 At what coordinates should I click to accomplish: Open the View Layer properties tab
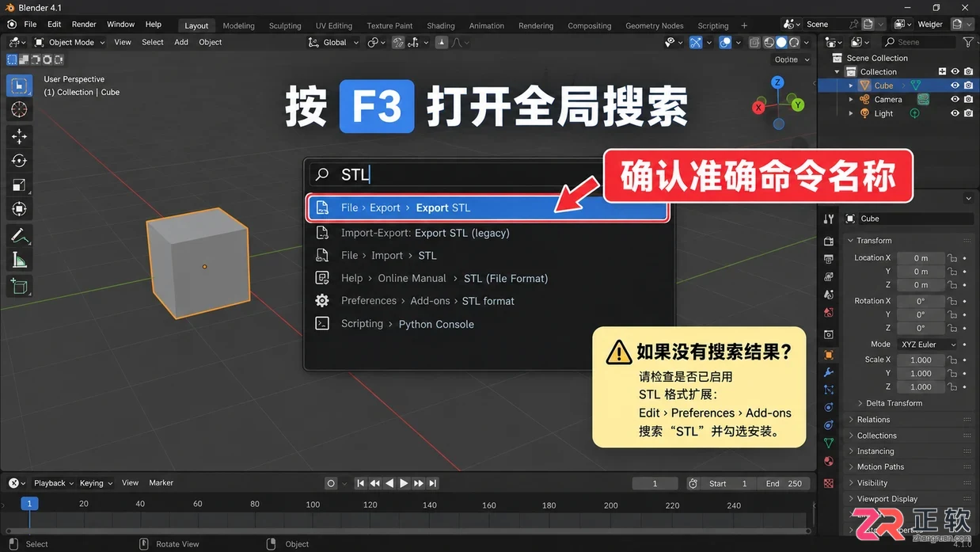(x=829, y=277)
